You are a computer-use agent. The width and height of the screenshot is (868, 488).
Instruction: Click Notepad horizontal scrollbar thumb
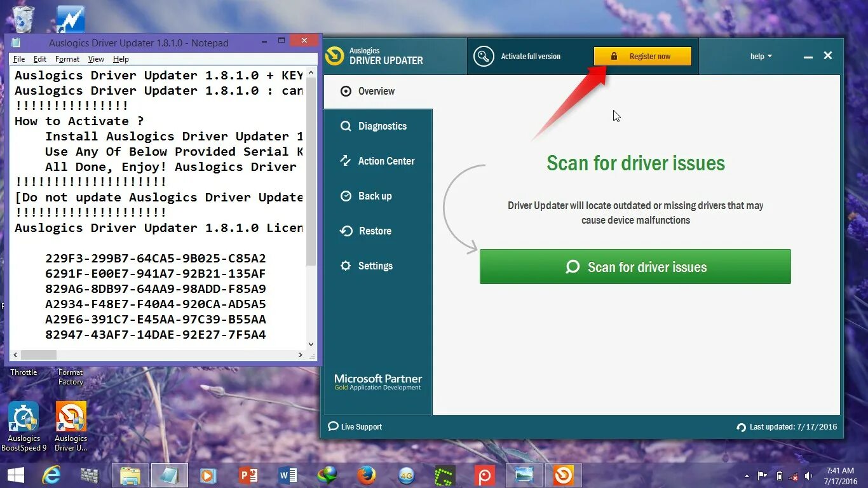[x=38, y=355]
